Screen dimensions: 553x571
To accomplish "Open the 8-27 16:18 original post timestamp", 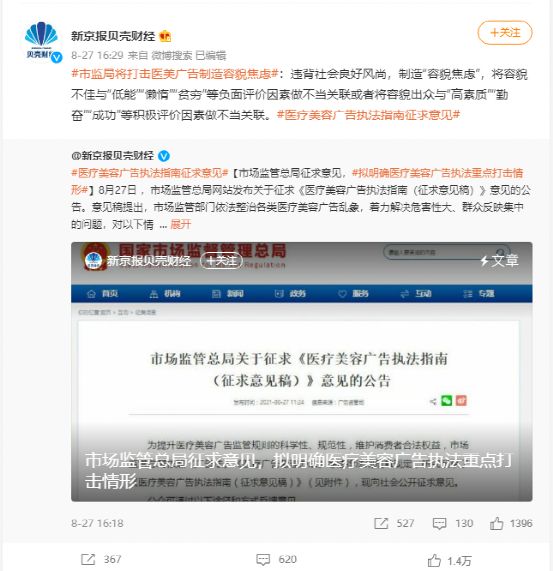I will coord(97,523).
